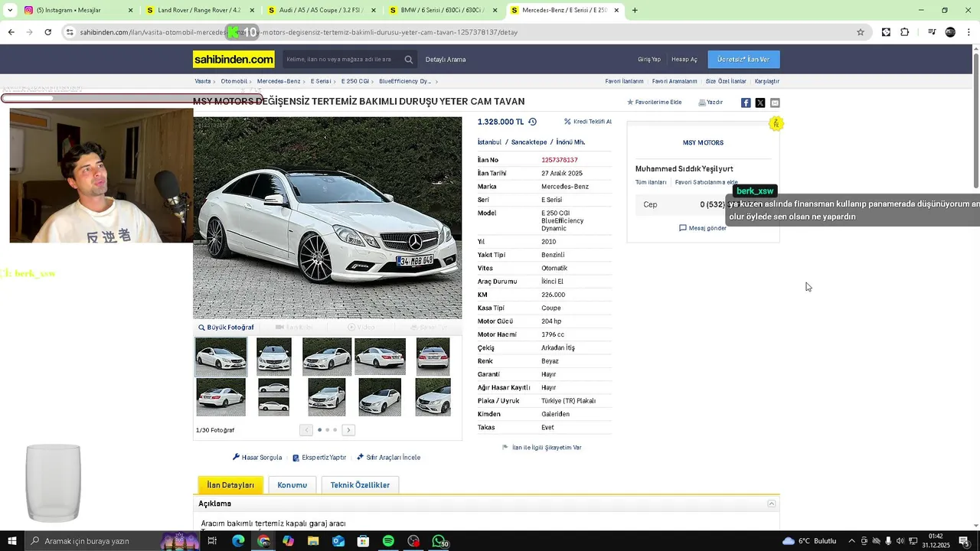980x551 pixels.
Task: Bookmark this page star icon
Action: tap(861, 32)
